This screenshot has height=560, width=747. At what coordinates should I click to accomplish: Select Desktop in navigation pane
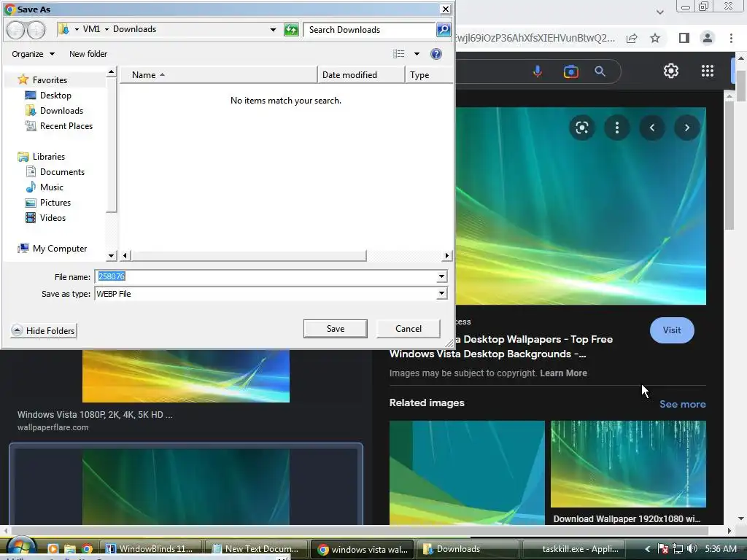point(55,96)
